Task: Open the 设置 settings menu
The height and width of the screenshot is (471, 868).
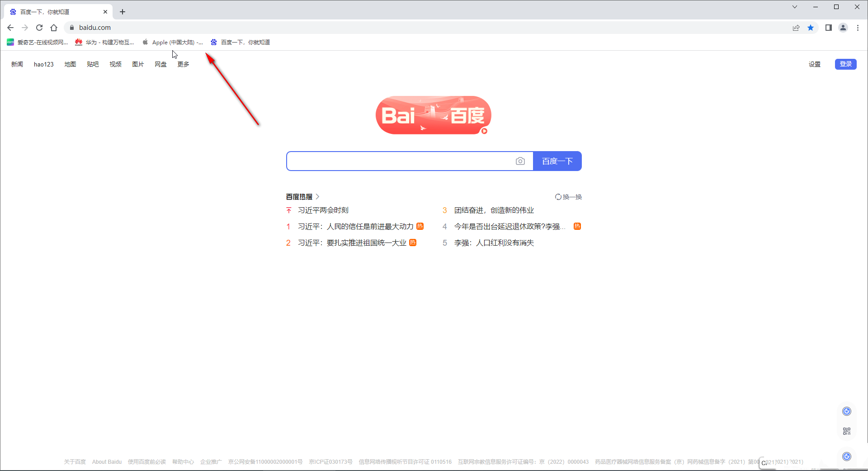Action: point(815,64)
